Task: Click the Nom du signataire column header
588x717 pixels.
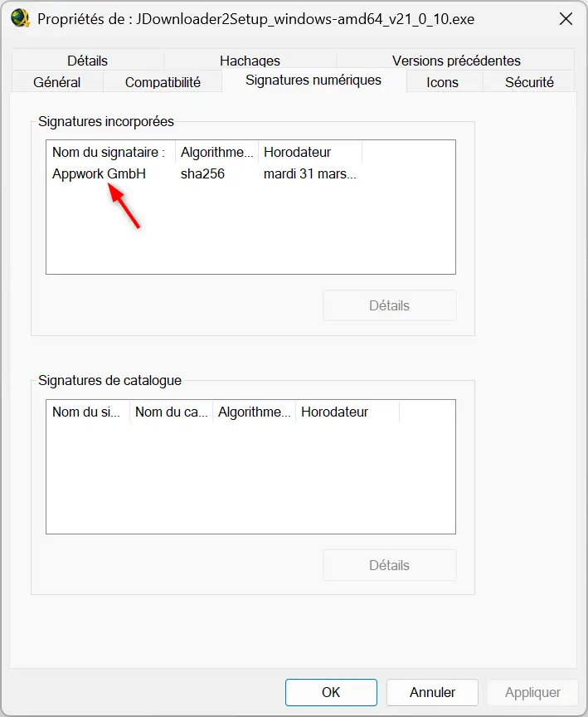Action: click(x=111, y=152)
